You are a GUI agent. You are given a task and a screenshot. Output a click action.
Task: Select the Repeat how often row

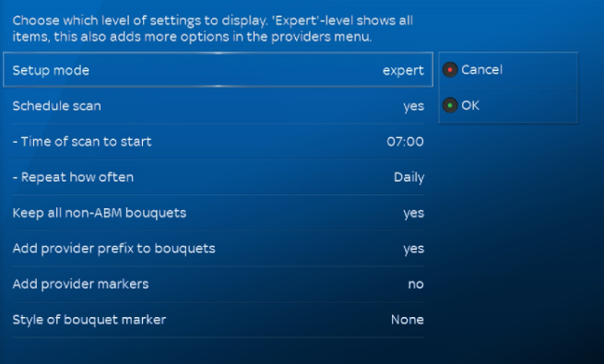(218, 177)
